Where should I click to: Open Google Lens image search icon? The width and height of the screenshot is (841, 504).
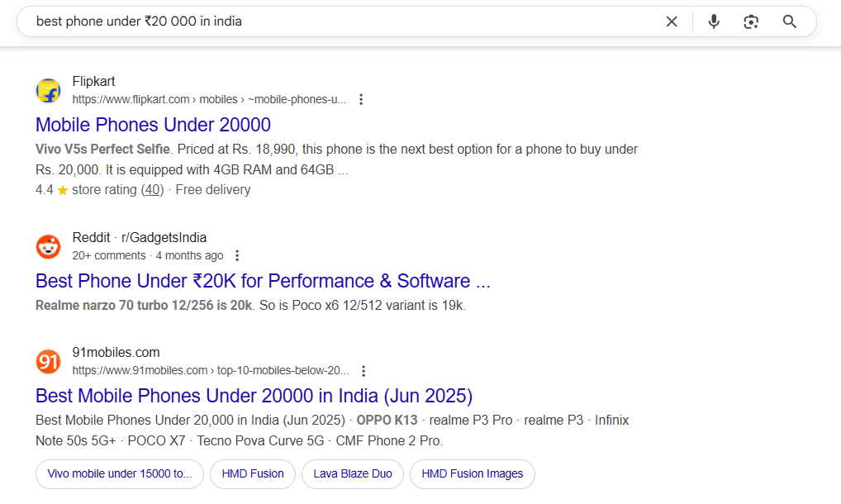tap(751, 21)
